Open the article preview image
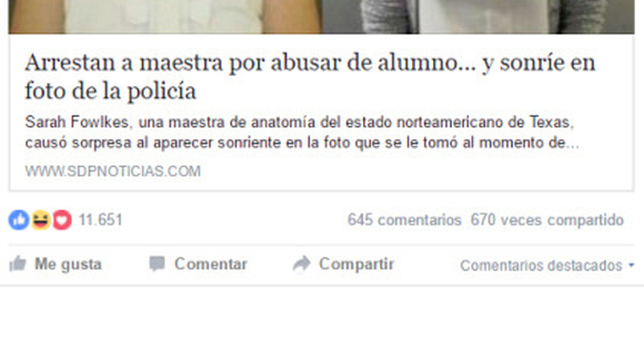This screenshot has height=337, width=644. 321,17
